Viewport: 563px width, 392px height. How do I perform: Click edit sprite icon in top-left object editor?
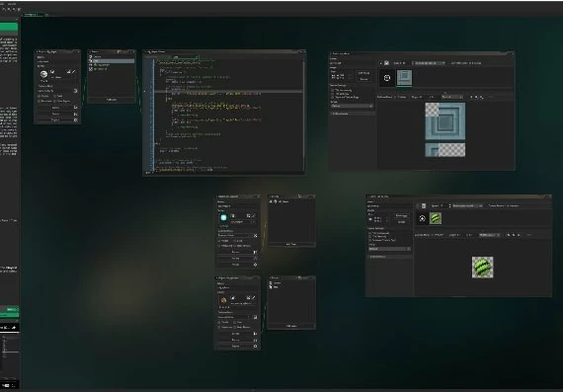coord(68,71)
